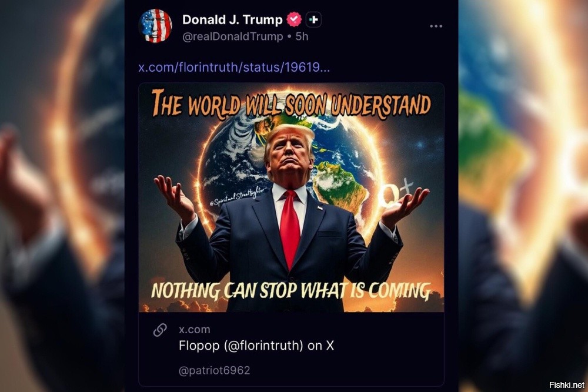Click the x.com domain label in the preview card
This screenshot has width=588, height=392.
[x=194, y=330]
